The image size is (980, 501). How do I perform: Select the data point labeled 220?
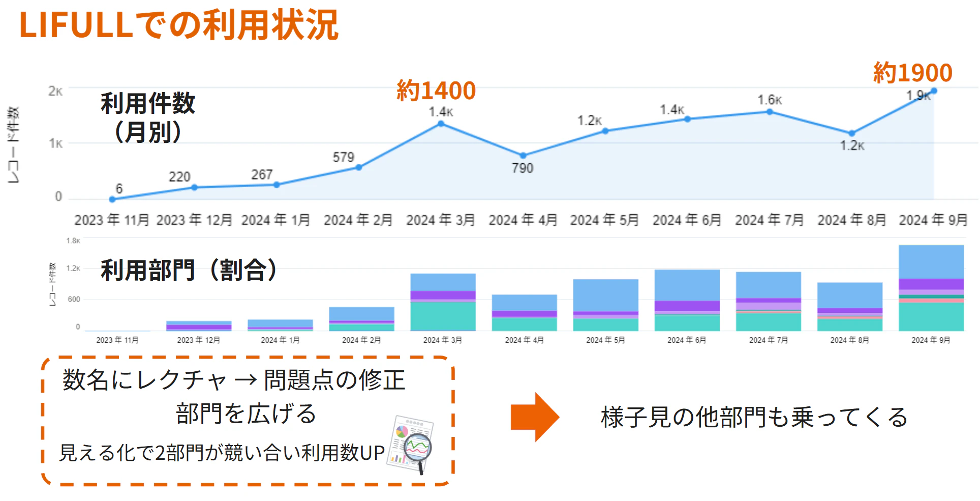coord(194,188)
